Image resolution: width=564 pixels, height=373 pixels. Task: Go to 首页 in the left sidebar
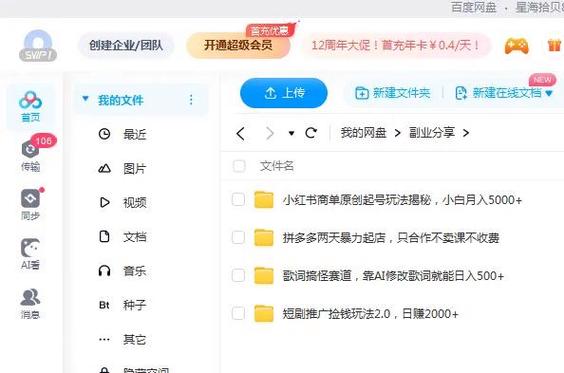(30, 106)
